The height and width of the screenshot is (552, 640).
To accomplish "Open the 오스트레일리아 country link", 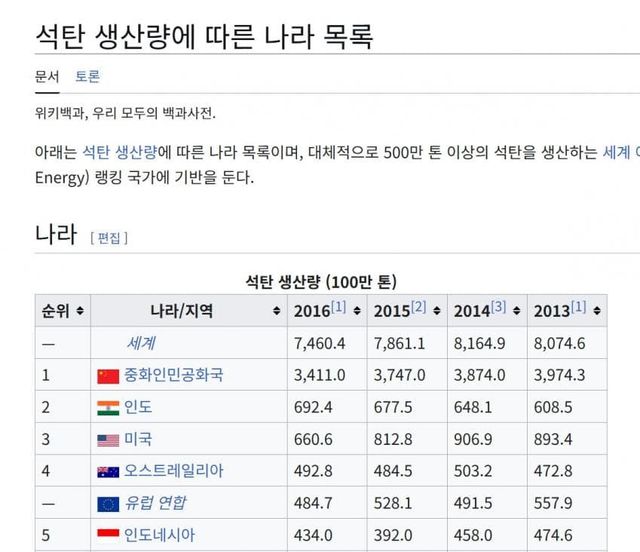I will pyautogui.click(x=174, y=471).
